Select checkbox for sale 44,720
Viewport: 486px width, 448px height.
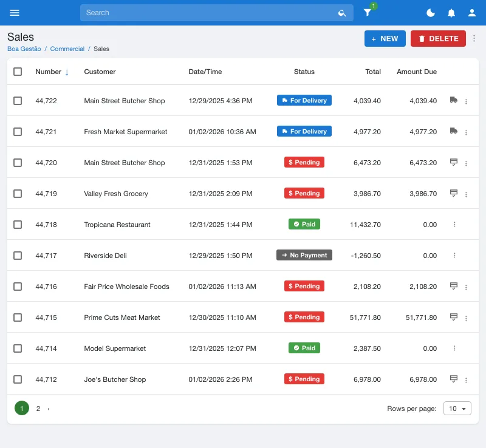(x=18, y=163)
